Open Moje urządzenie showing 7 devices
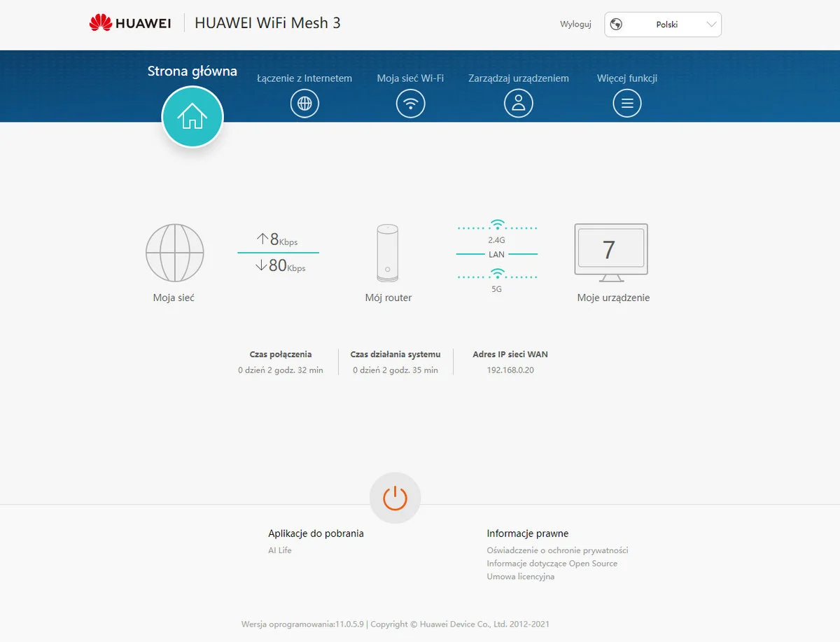 (610, 249)
